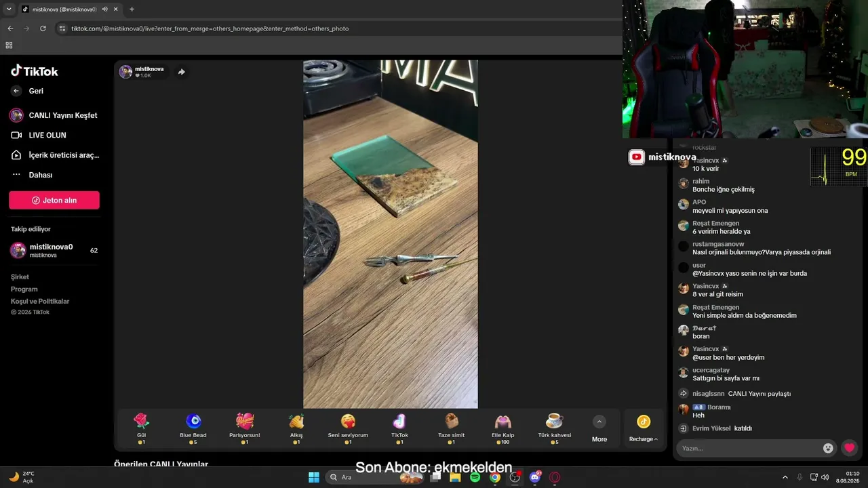Screen dimensions: 868x488
Task: Click the username ucercagatay in chat
Action: coord(711,370)
